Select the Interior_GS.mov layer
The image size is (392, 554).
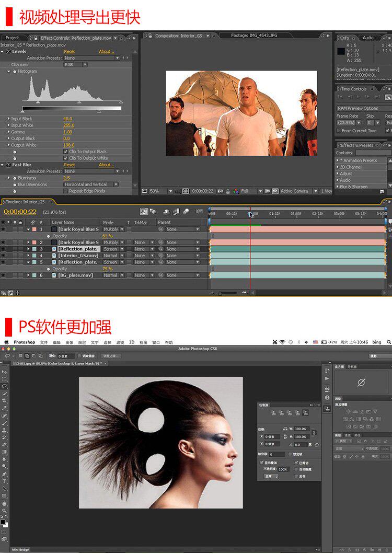coord(78,256)
